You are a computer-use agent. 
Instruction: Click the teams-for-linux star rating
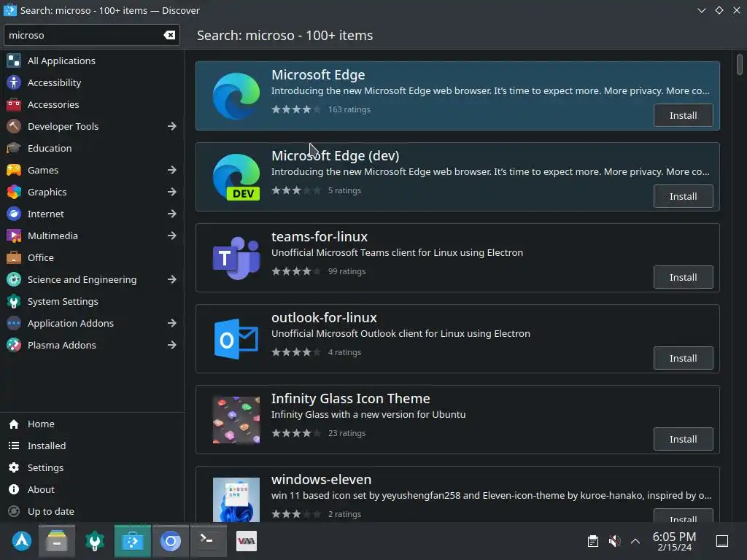pos(296,271)
